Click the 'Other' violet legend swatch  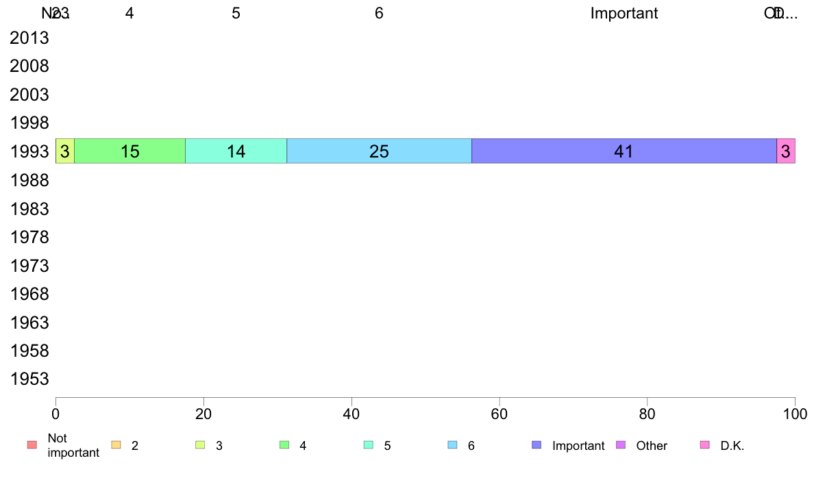(x=621, y=445)
